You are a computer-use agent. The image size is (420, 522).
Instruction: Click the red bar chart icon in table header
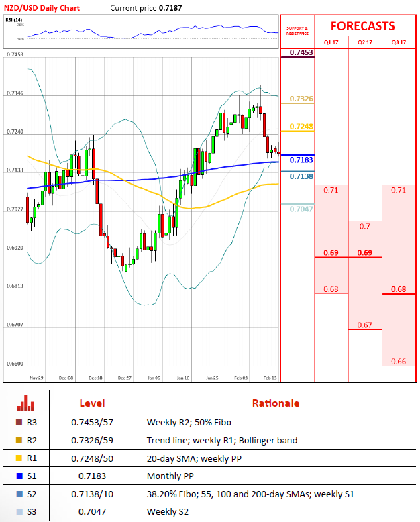coord(25,403)
